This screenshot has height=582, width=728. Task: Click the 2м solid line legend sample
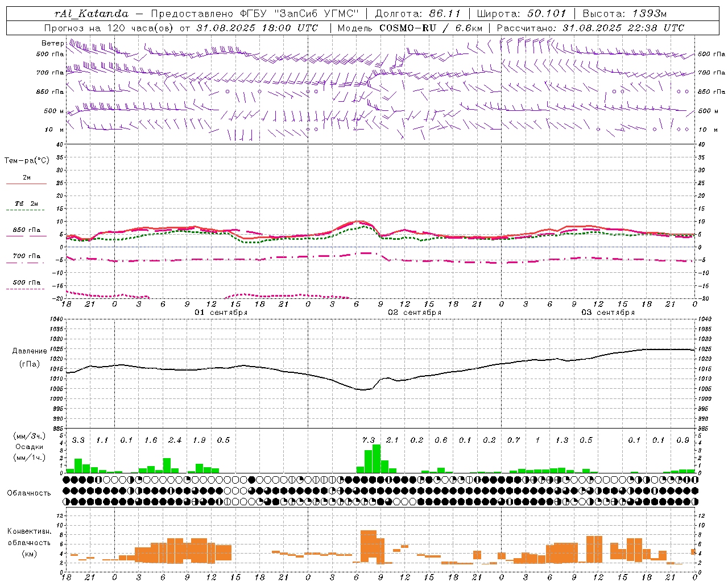click(26, 184)
